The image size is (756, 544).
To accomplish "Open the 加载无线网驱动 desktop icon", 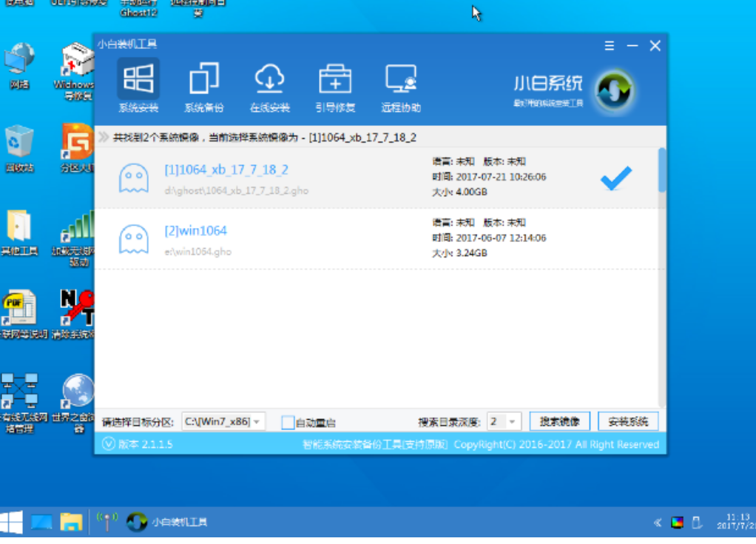I will tap(74, 238).
